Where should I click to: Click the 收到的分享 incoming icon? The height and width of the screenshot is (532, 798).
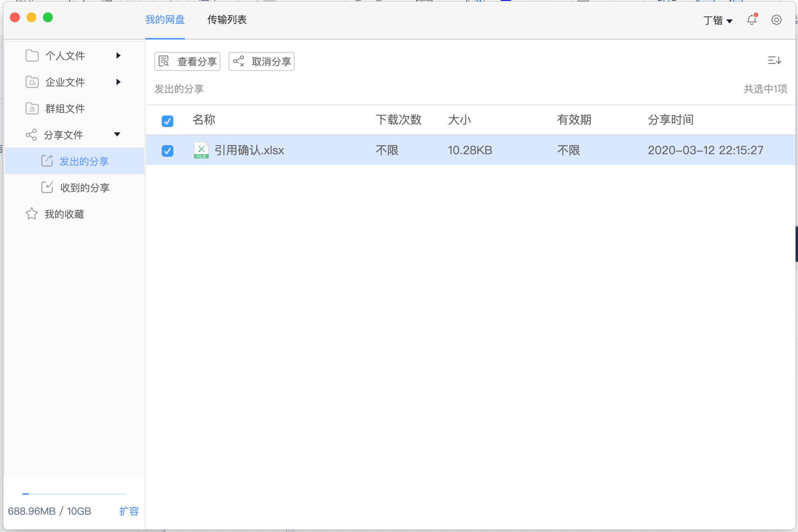click(47, 187)
